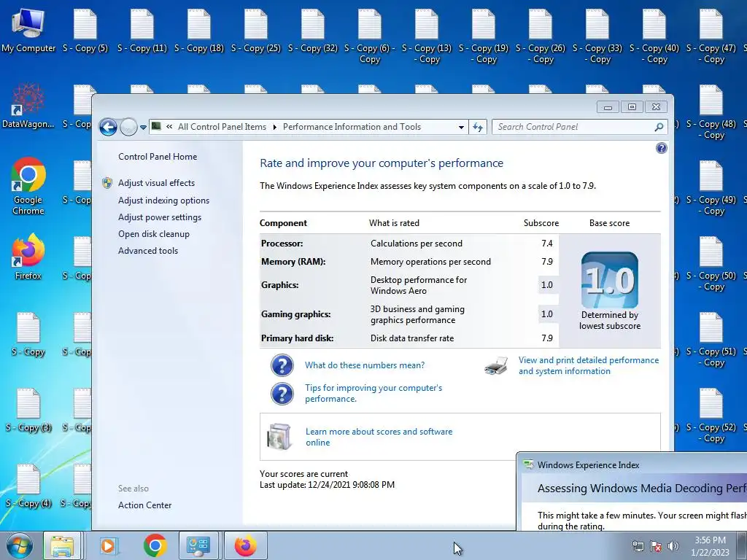This screenshot has width=747, height=560.
Task: Select the Memory (RAM) row label
Action: tap(293, 262)
